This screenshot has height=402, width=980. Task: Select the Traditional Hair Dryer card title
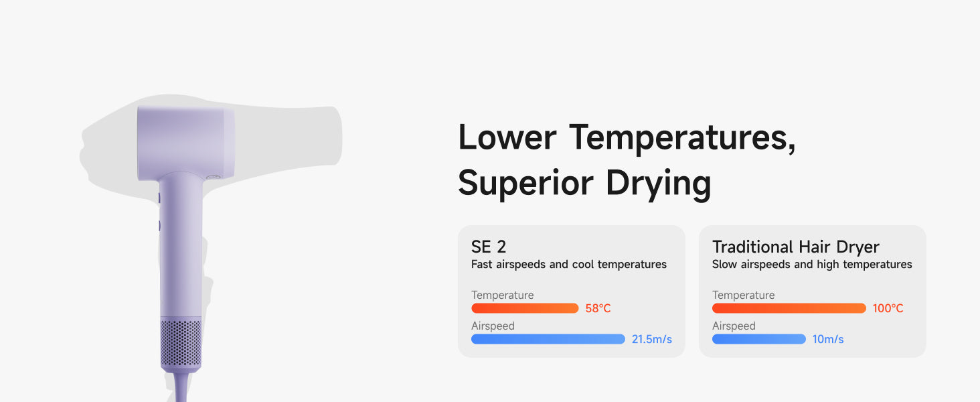(795, 247)
